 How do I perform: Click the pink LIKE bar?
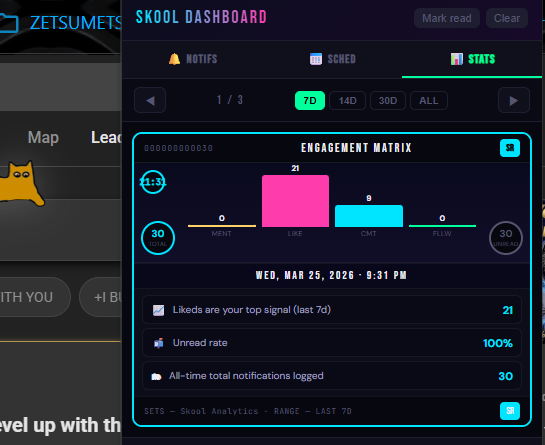pyautogui.click(x=295, y=201)
